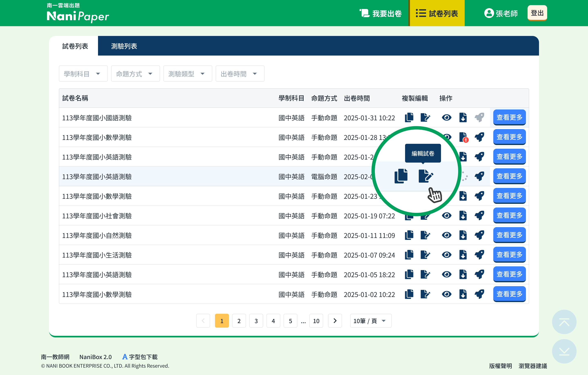
Task: Open the 瀏覽器建議 link
Action: [x=533, y=366]
